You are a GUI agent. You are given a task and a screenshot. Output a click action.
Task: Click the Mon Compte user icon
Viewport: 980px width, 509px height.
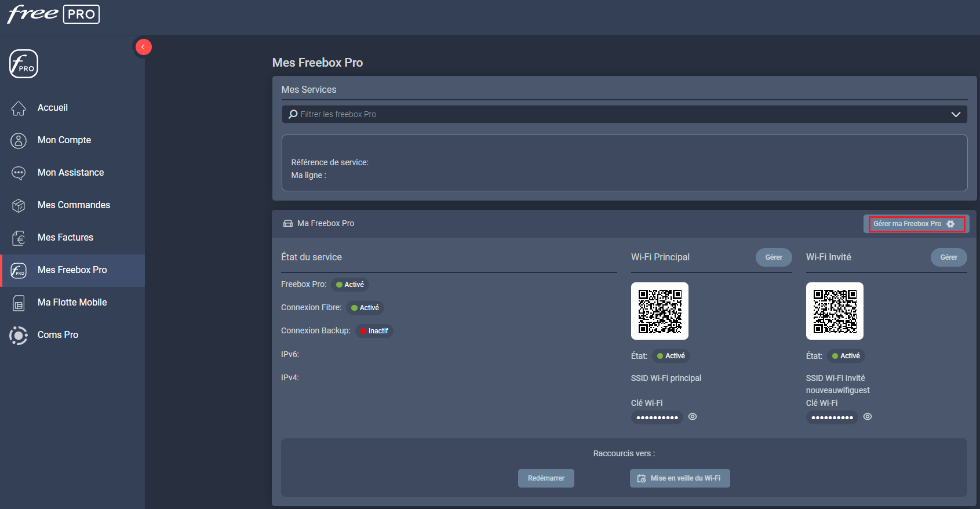tap(19, 140)
